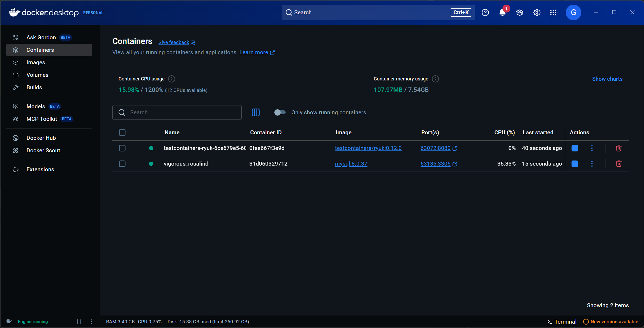Click the help question mark icon
644x328 pixels.
point(485,12)
